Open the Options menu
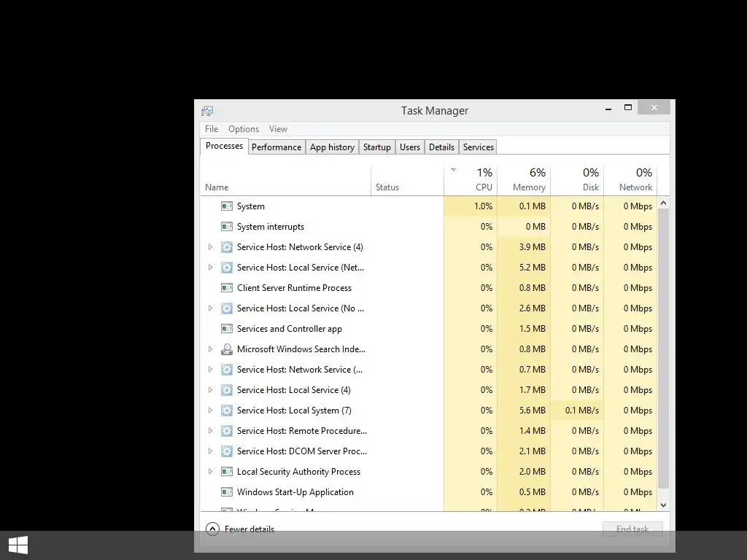This screenshot has width=747, height=560. click(244, 129)
